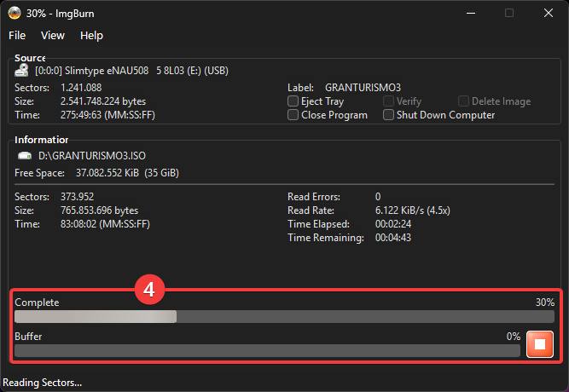Click the 30% - ImgBurn window title
569x392 pixels.
(60, 14)
